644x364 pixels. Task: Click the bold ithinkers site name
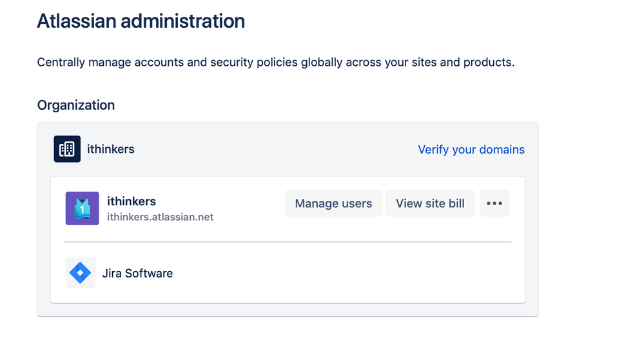(x=132, y=201)
